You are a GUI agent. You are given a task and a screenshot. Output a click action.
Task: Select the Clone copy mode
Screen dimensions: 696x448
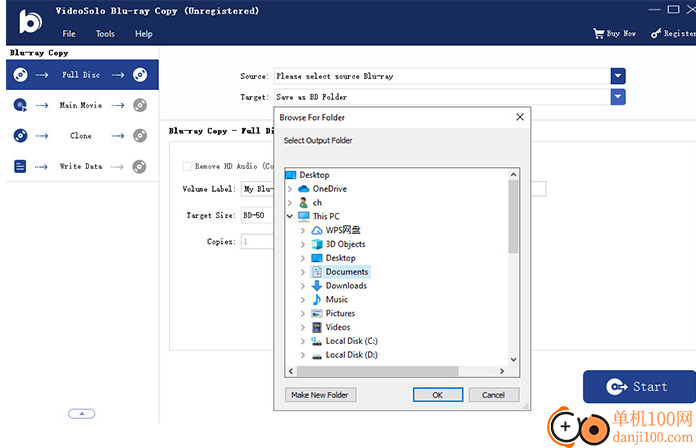pyautogui.click(x=82, y=135)
